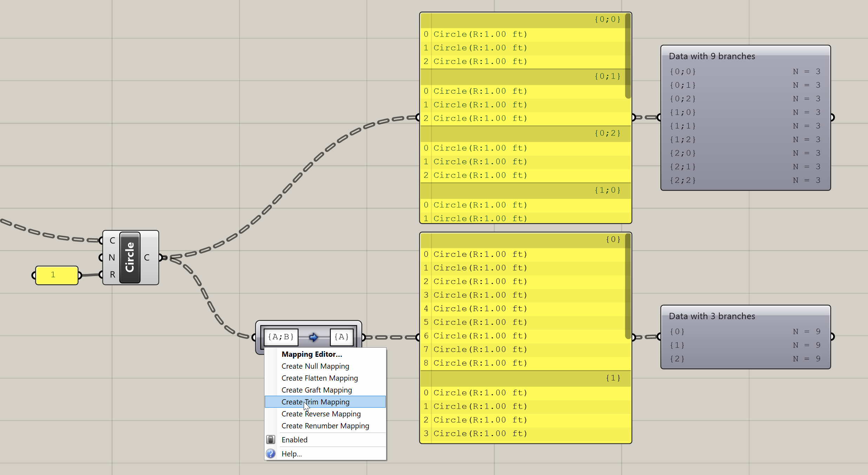Click Path Mapper's input grip
Screen dimensions: 868x475
coord(254,337)
